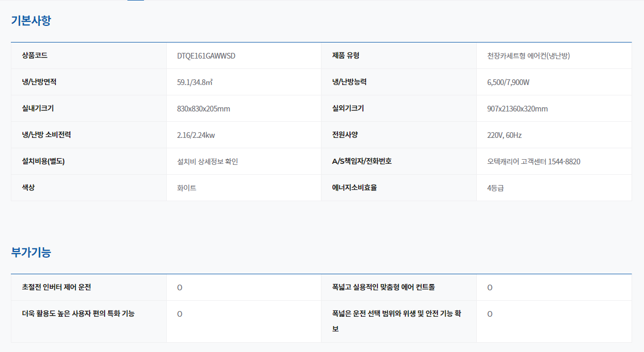
Task: Click the 냉/난방 소비전력 label
Action: (47, 135)
